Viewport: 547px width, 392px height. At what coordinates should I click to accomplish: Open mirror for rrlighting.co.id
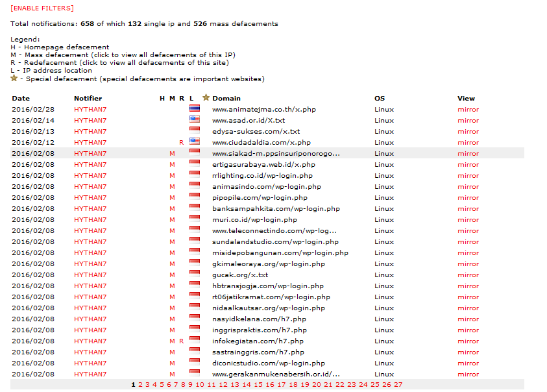tap(468, 176)
